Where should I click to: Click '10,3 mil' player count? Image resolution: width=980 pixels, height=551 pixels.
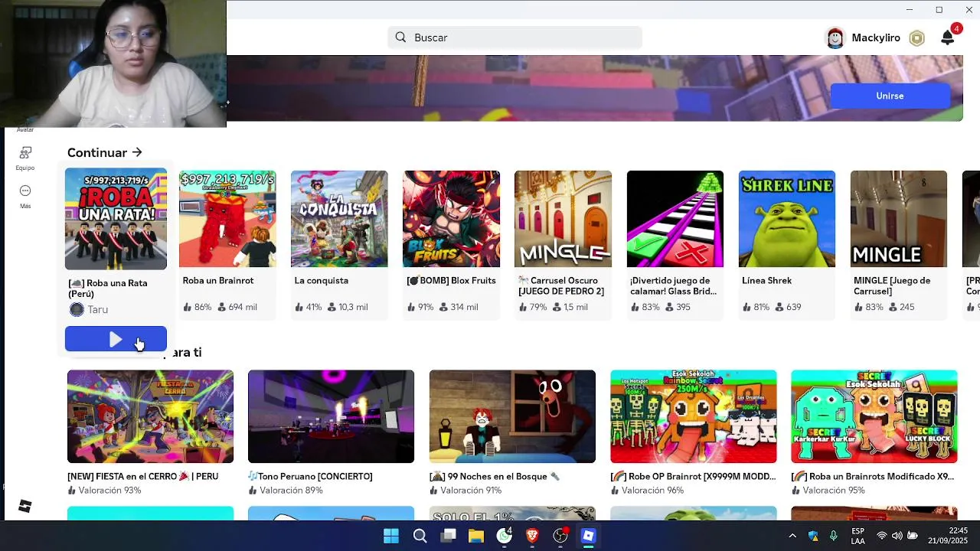click(x=353, y=307)
